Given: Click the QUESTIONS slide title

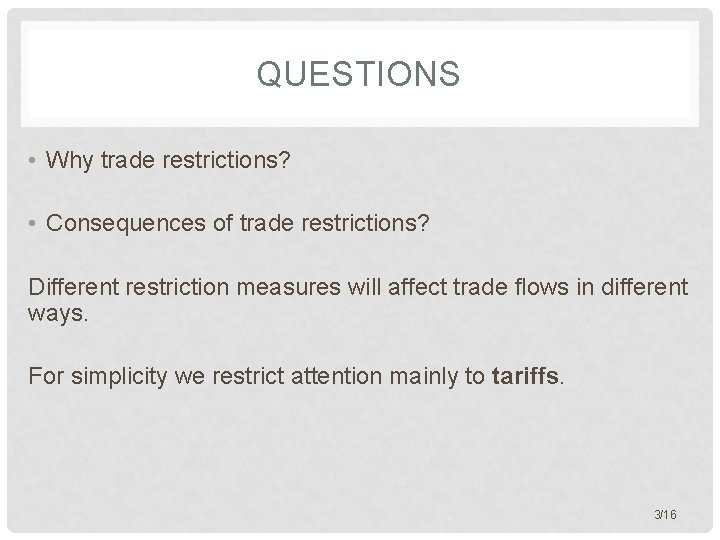Looking at the screenshot, I should (358, 73).
